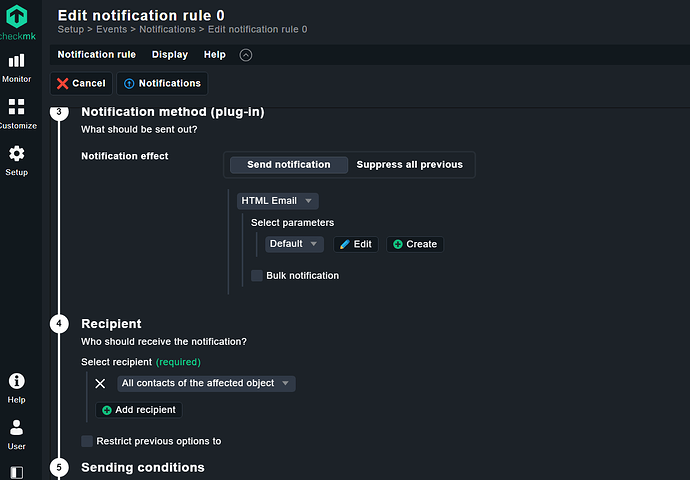Viewport: 690px width, 480px height.
Task: Open the Notification rule menu
Action: click(x=96, y=55)
